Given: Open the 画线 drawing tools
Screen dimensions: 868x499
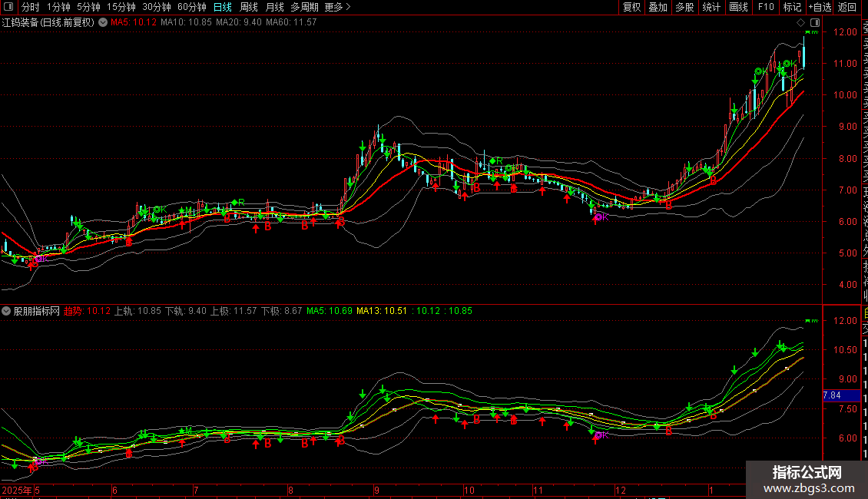Looking at the screenshot, I should point(738,7).
